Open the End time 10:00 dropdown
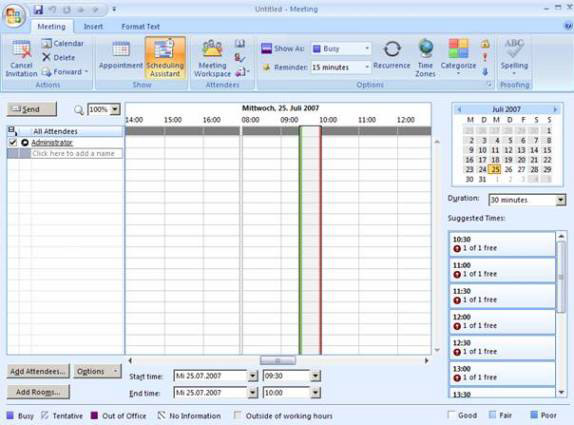Image resolution: width=574 pixels, height=425 pixels. [x=316, y=393]
